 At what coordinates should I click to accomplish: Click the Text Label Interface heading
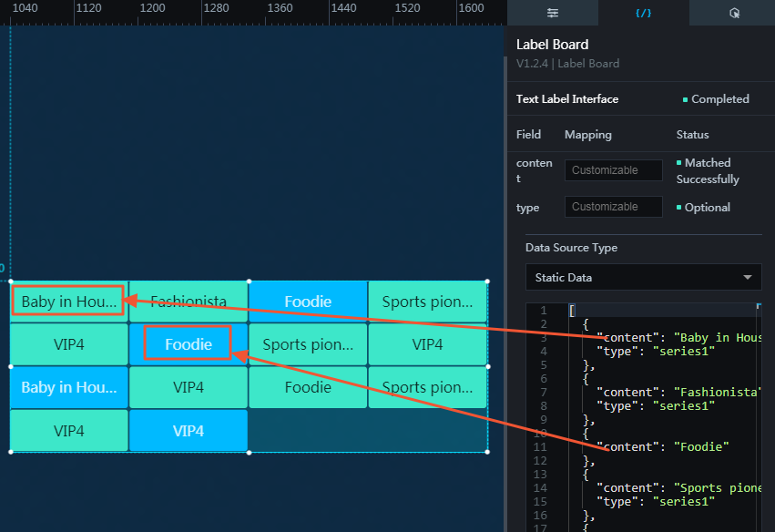pyautogui.click(x=567, y=99)
